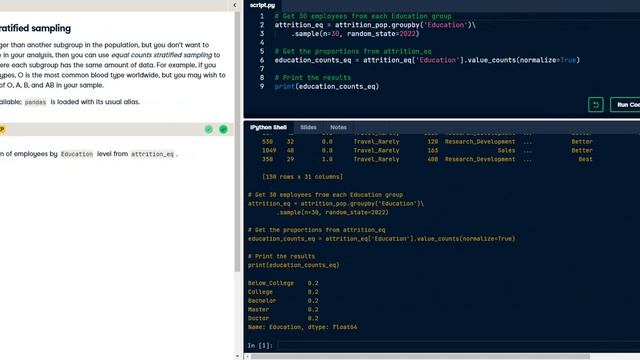Focus the In [1]: shell input
The height and width of the screenshot is (360, 640).
pyautogui.click(x=457, y=345)
